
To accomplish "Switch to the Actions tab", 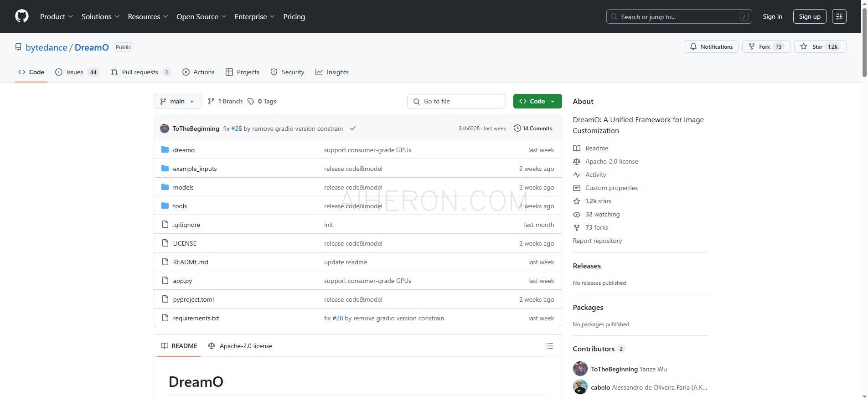I will click(198, 72).
